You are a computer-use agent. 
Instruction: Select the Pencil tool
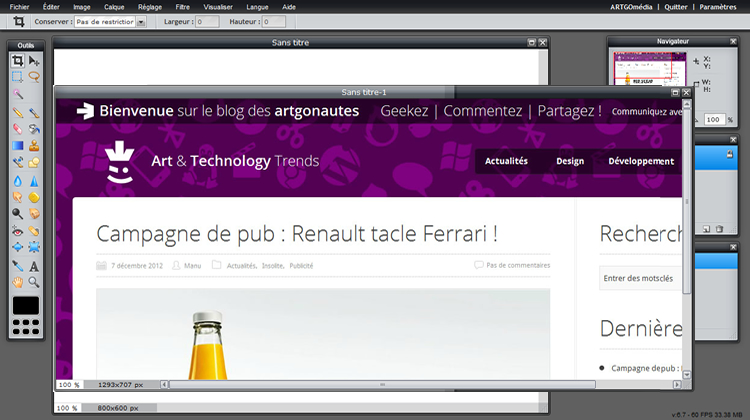(18, 113)
